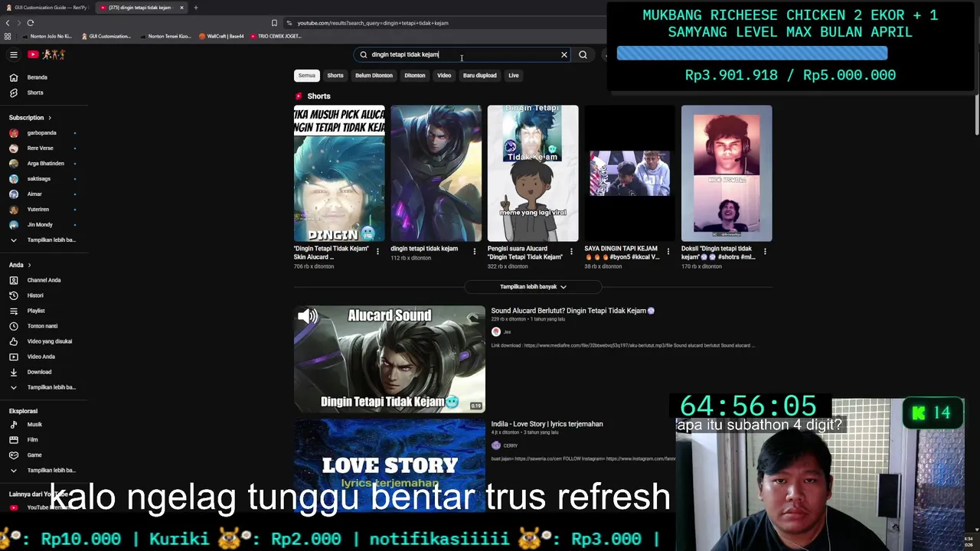Select the Video filter chip

[x=444, y=76]
